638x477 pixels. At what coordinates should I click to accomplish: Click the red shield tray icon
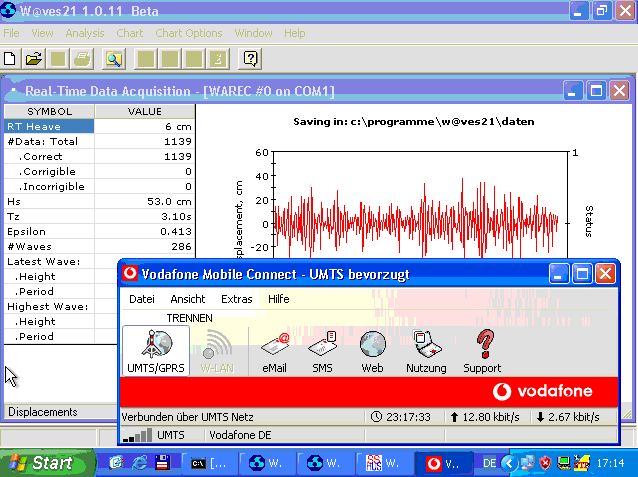[545, 463]
